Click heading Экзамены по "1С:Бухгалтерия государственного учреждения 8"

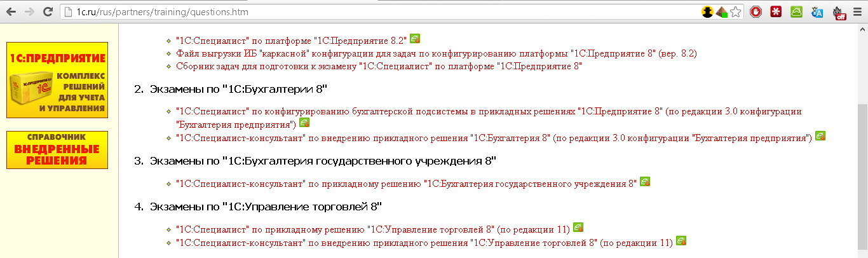tap(323, 161)
